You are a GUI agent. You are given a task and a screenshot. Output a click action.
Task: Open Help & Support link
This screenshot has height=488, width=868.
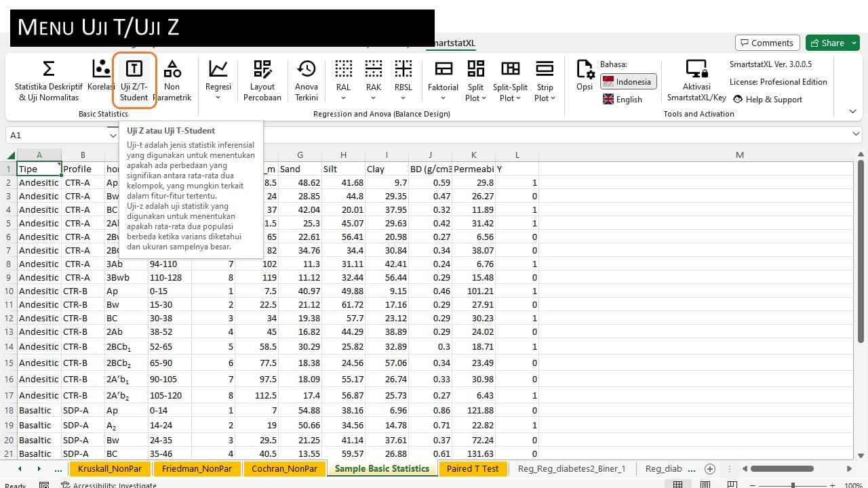click(x=768, y=100)
